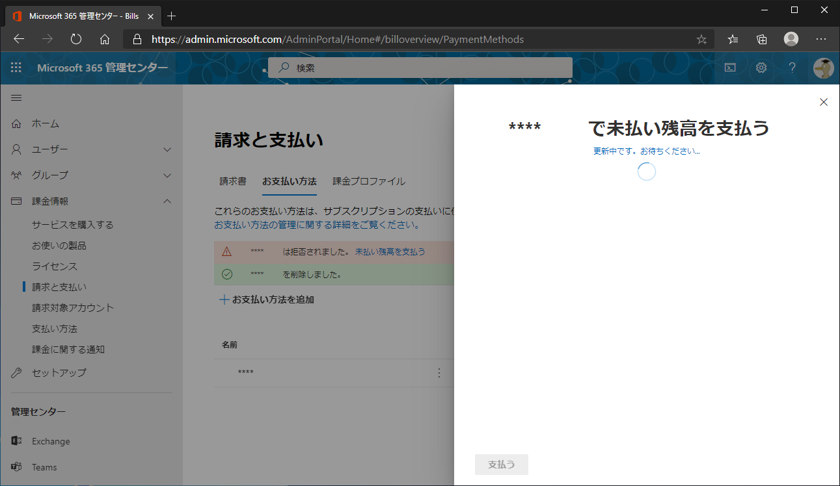The width and height of the screenshot is (840, 486).
Task: Collapse the 課金情報 menu chevron
Action: [167, 201]
